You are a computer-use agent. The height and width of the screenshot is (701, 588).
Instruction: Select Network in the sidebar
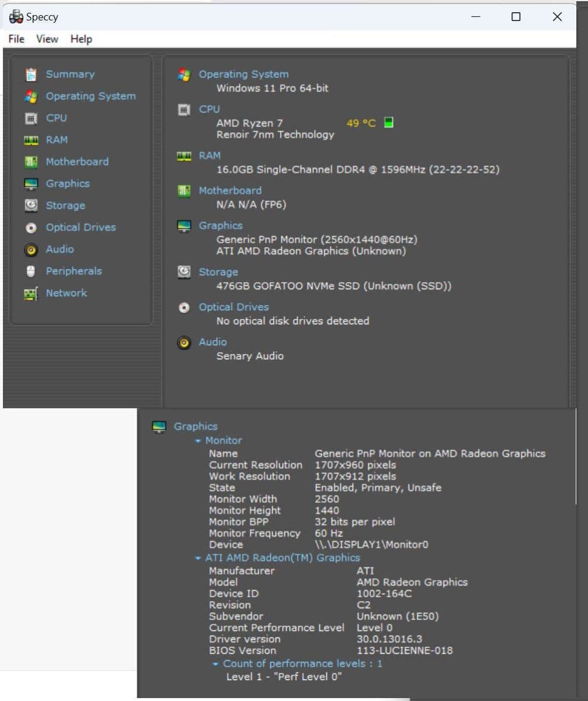click(x=66, y=293)
